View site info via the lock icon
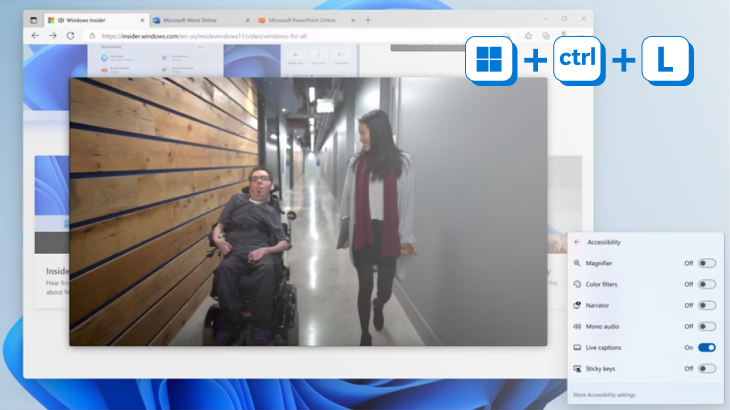This screenshot has height=410, width=730. point(92,36)
